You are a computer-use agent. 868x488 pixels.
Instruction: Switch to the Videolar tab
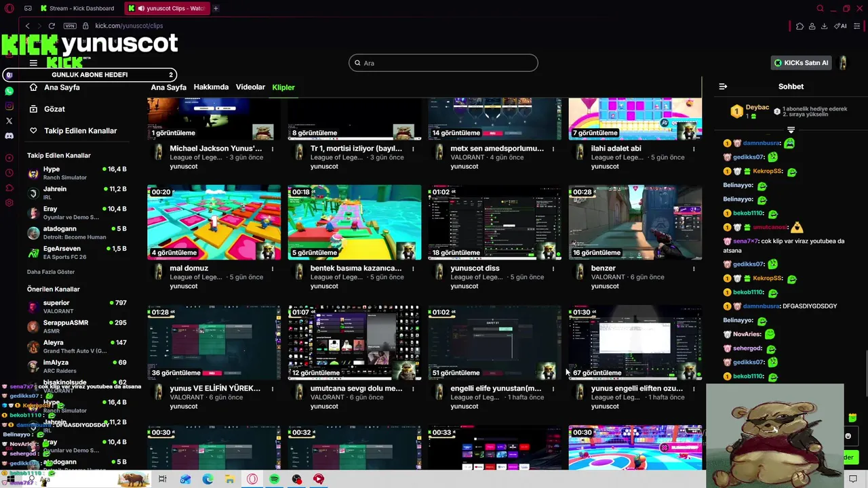250,87
